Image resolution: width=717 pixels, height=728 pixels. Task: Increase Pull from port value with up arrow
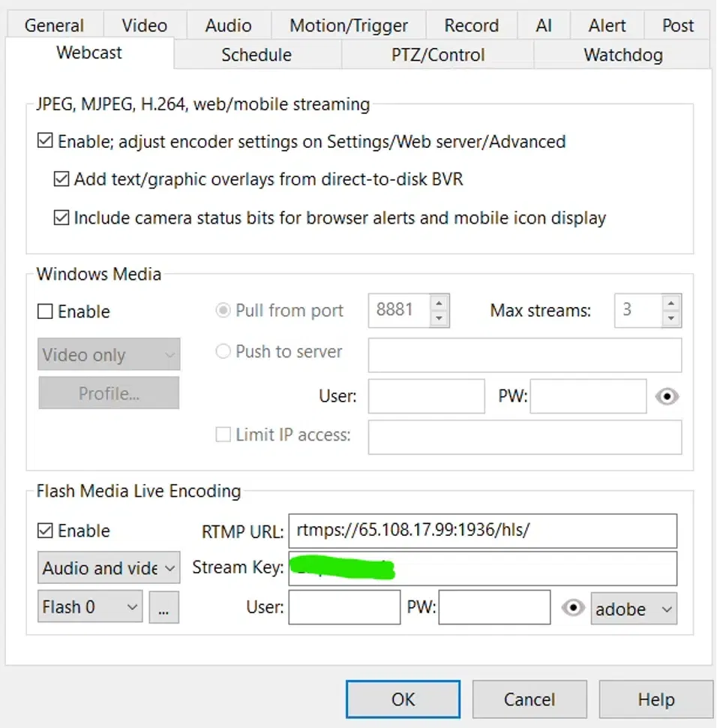click(439, 302)
